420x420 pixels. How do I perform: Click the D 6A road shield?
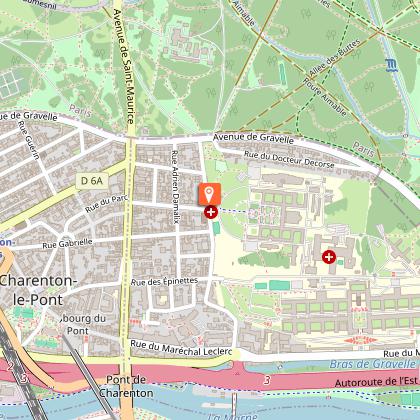(92, 181)
